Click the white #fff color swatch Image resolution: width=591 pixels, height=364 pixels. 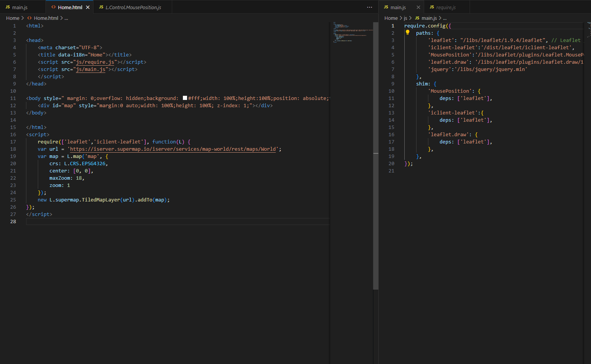185,98
